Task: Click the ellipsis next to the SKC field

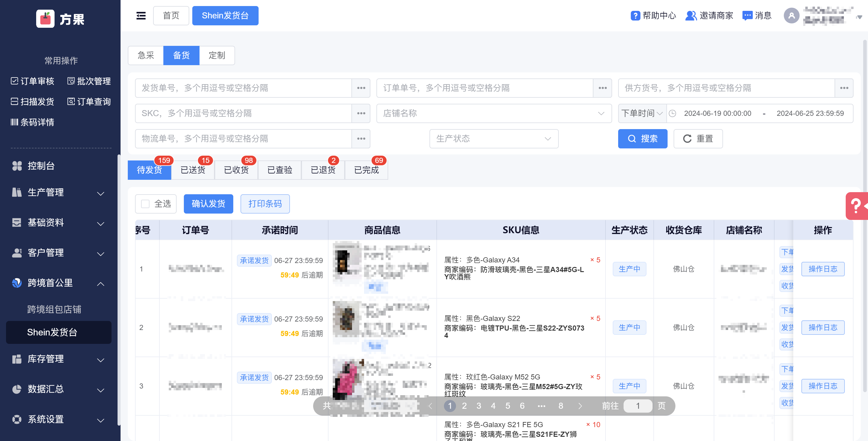Action: (361, 113)
